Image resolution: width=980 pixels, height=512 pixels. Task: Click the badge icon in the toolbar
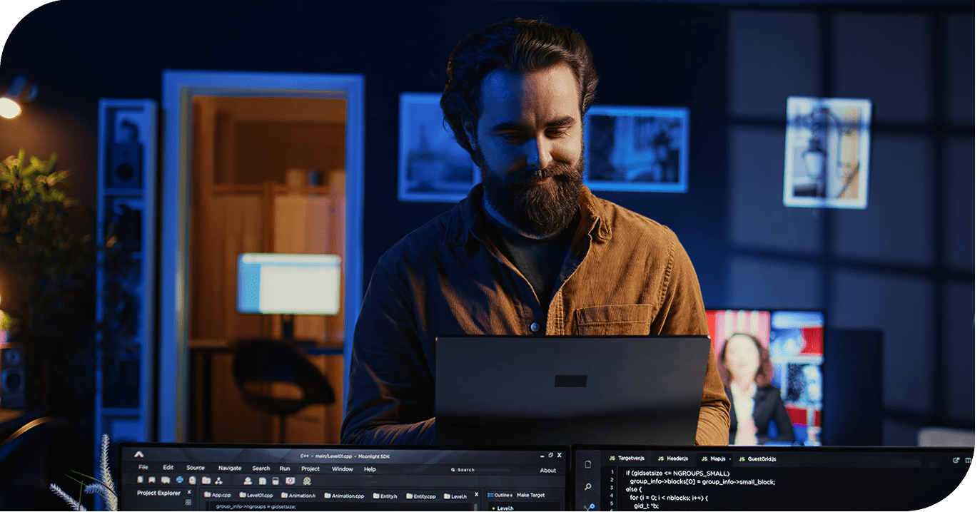(306, 481)
